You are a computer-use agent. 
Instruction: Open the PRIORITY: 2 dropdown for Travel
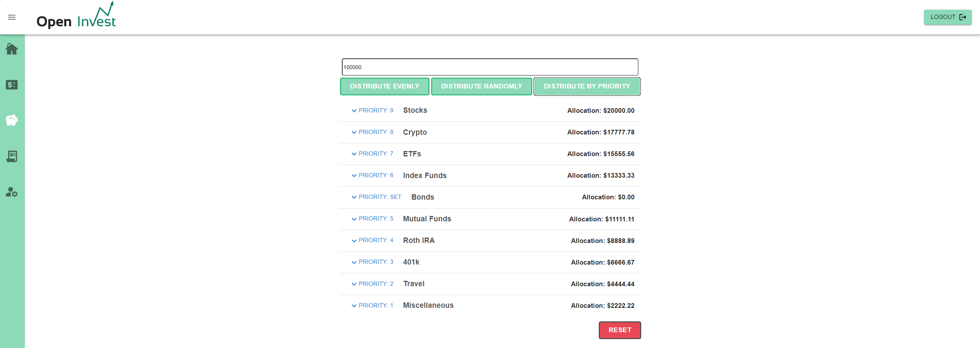coord(372,284)
